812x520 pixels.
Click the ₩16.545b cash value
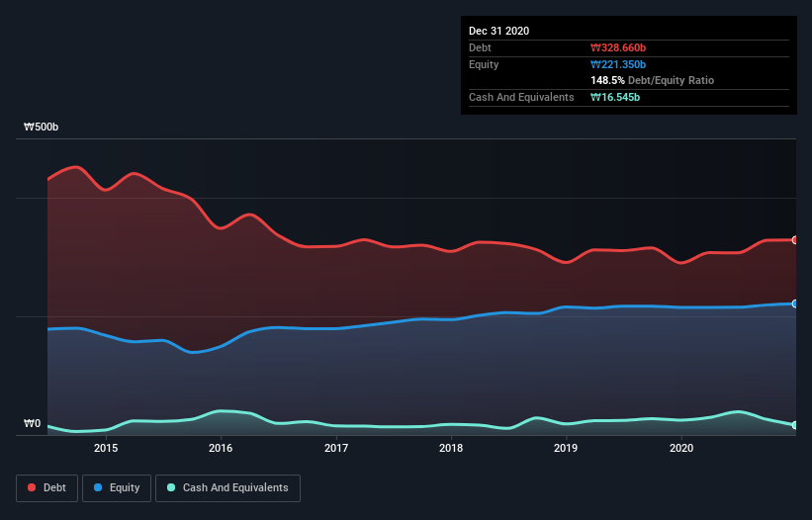pos(615,97)
